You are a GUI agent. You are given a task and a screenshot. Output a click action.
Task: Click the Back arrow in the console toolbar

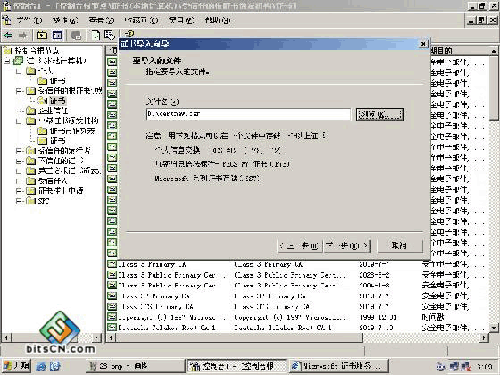[x=8, y=35]
